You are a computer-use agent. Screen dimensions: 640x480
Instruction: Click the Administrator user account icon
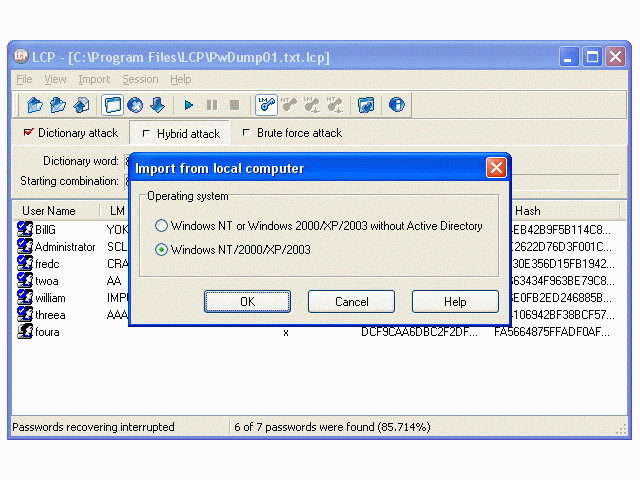tap(25, 246)
